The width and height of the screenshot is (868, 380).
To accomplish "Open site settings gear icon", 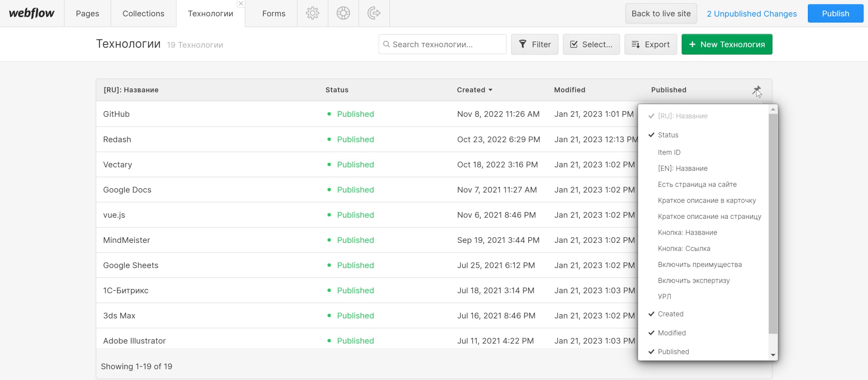I will click(312, 13).
